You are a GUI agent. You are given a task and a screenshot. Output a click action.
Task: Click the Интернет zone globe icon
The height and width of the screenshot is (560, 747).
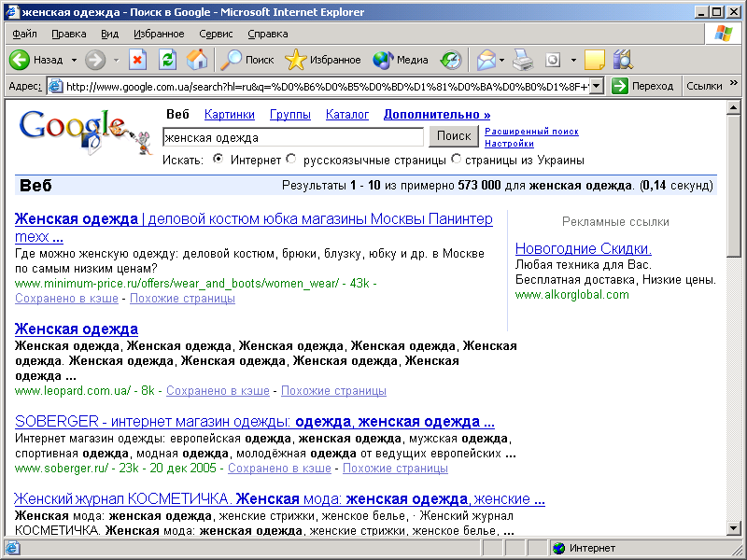point(558,548)
